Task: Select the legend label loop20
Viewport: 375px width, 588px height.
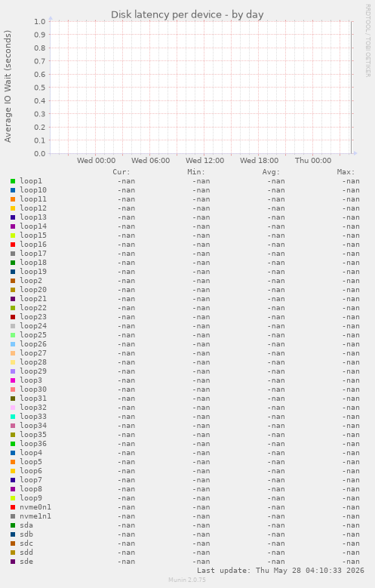Action: pyautogui.click(x=33, y=290)
